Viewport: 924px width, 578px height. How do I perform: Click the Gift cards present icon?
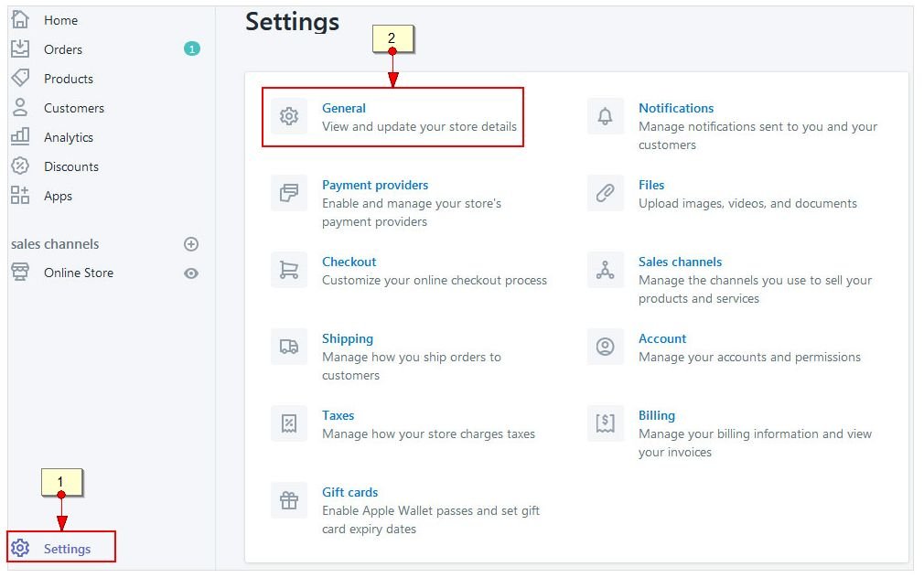[289, 500]
